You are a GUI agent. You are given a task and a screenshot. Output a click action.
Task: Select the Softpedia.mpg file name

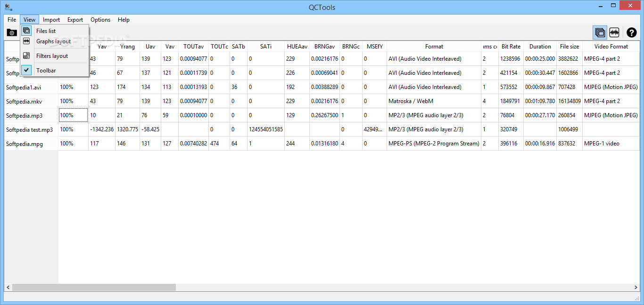(x=25, y=144)
